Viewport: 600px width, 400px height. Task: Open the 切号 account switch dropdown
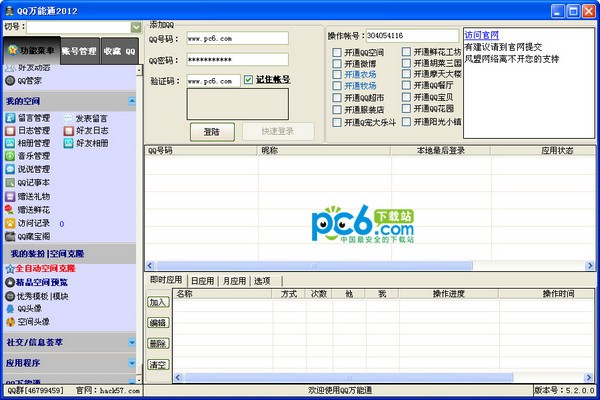[136, 27]
